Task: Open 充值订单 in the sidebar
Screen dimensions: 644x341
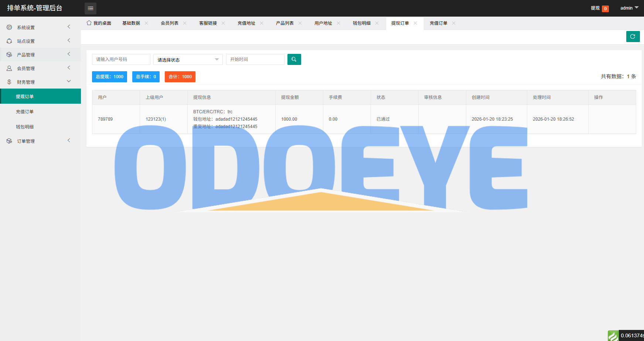Action: (x=25, y=112)
